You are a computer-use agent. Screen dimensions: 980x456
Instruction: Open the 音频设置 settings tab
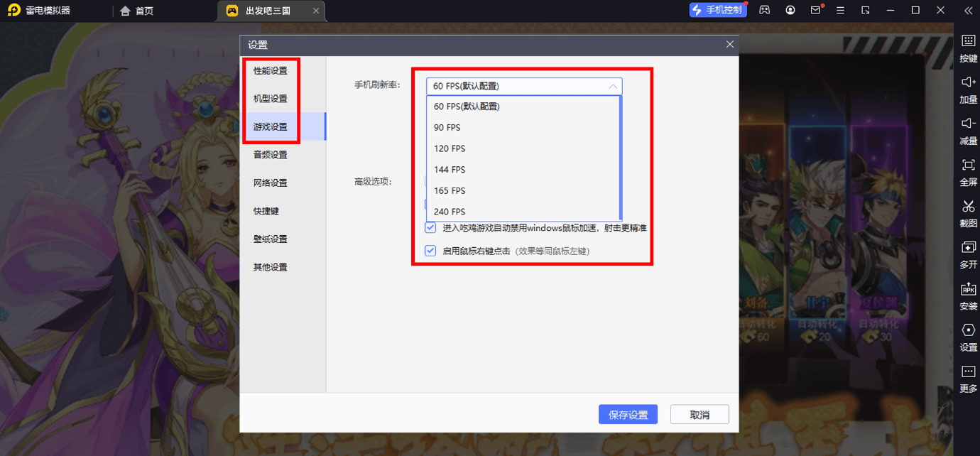[x=283, y=155]
